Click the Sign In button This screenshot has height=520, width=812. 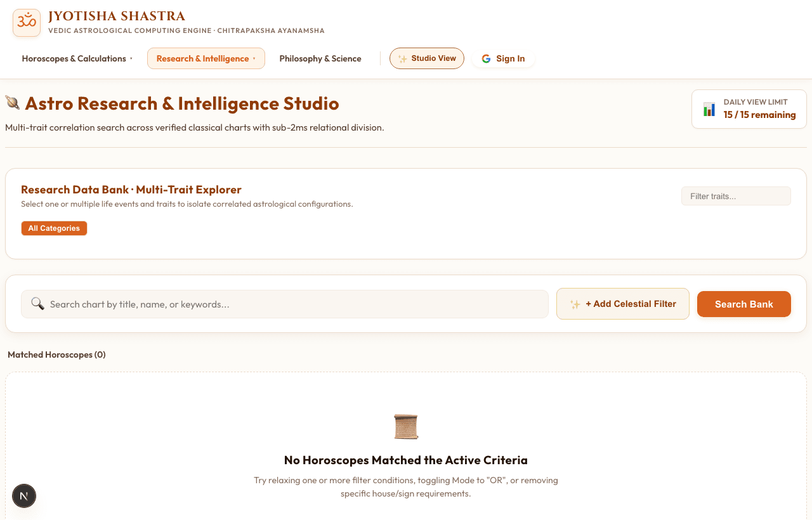coord(503,58)
